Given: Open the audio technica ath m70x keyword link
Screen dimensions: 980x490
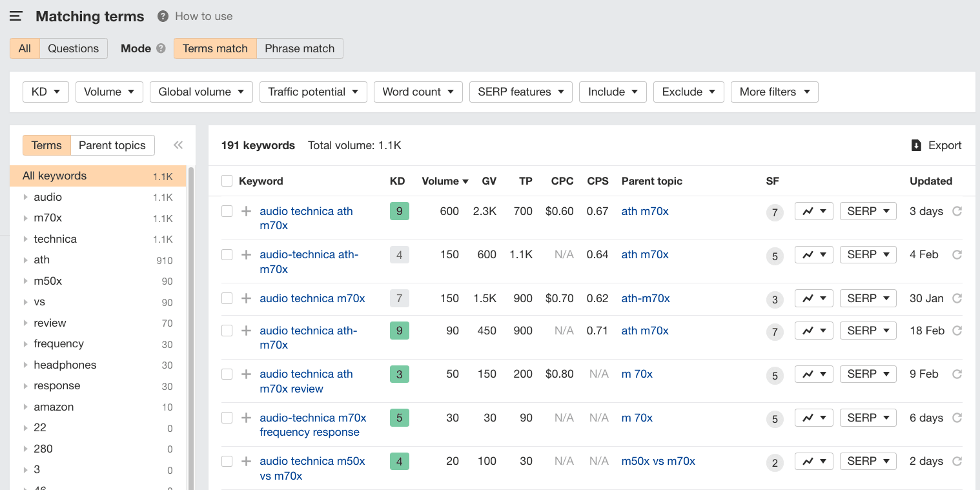Looking at the screenshot, I should click(x=306, y=218).
